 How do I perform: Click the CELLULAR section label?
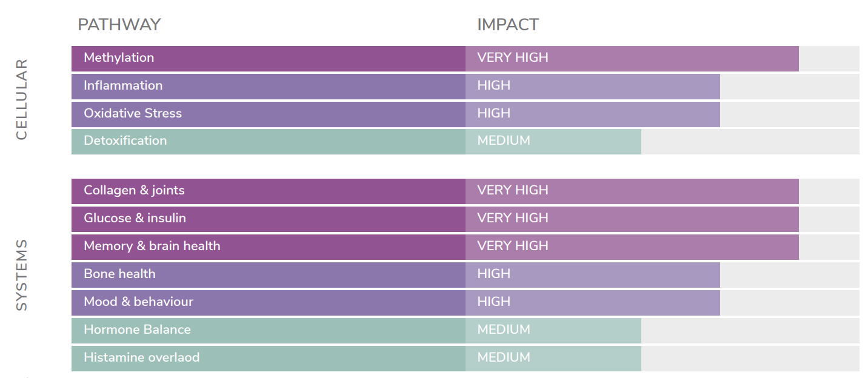[x=22, y=99]
